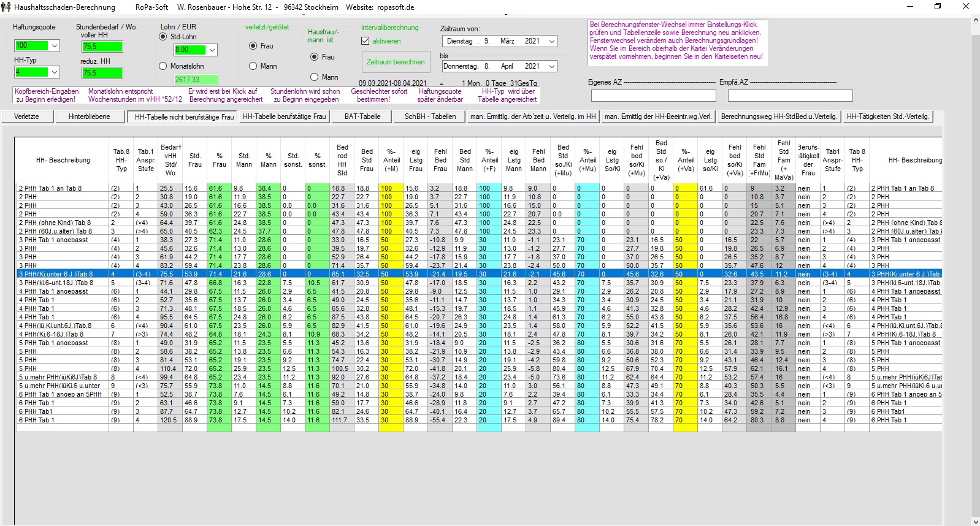The image size is (980, 526).
Task: Switch to the Verletzte tab
Action: [26, 116]
